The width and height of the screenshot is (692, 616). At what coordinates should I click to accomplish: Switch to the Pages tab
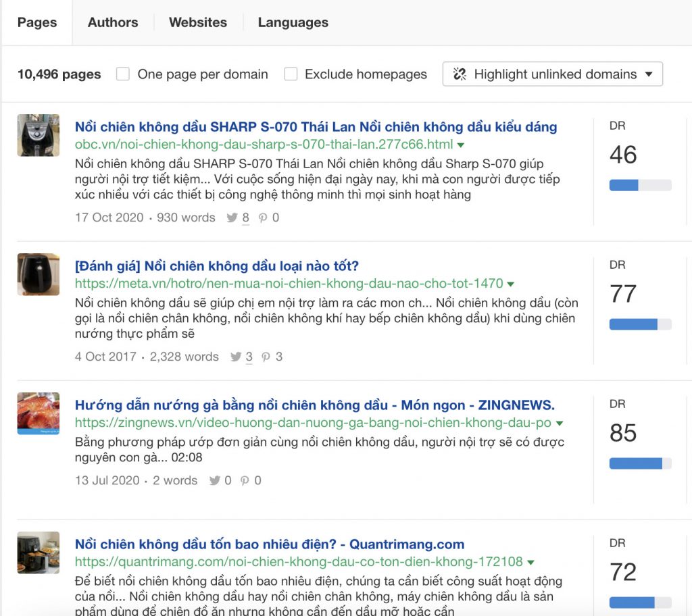37,22
